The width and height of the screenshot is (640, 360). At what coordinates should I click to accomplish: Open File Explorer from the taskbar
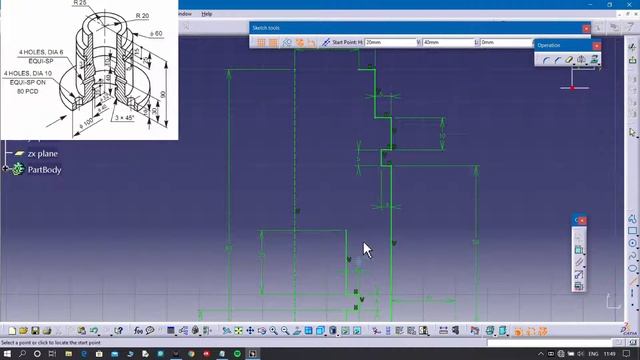(69, 353)
